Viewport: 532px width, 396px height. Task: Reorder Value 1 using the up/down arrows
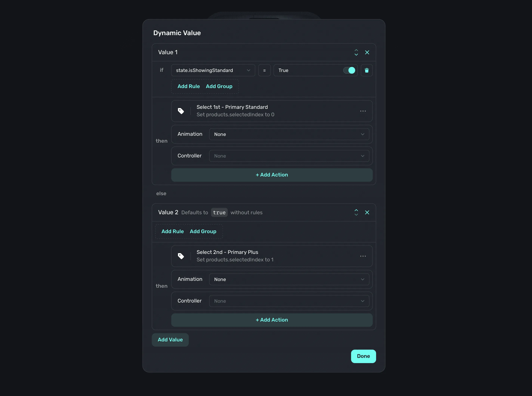(356, 52)
